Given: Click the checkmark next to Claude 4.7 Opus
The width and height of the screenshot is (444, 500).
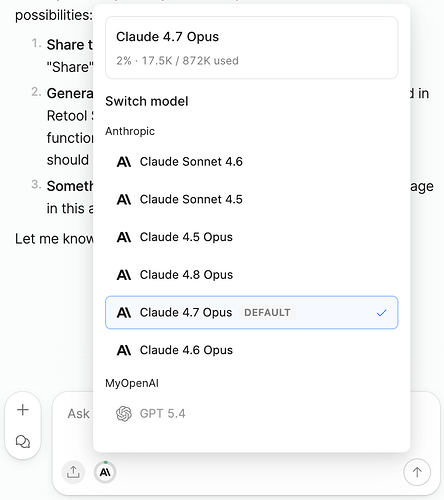Looking at the screenshot, I should (381, 313).
